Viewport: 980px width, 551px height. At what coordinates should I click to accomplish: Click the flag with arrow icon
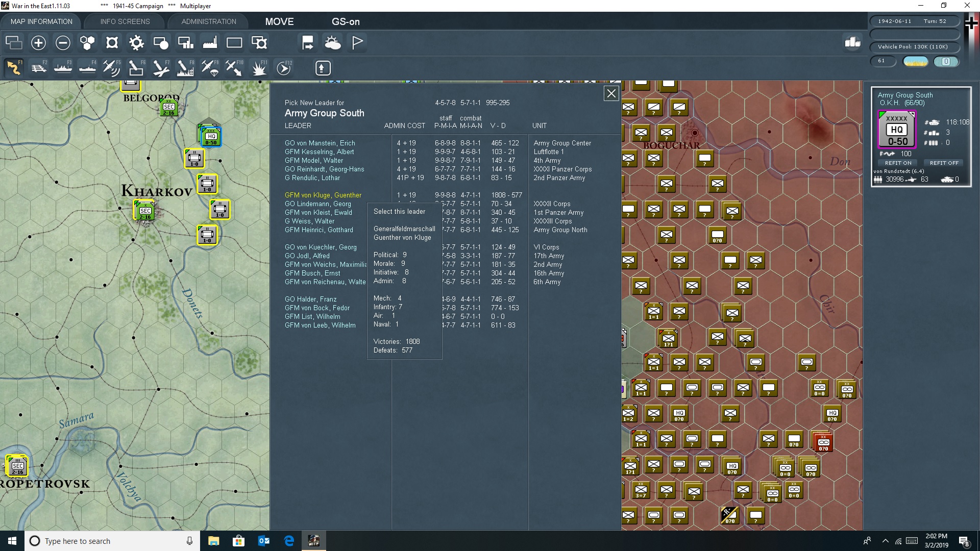(x=308, y=43)
